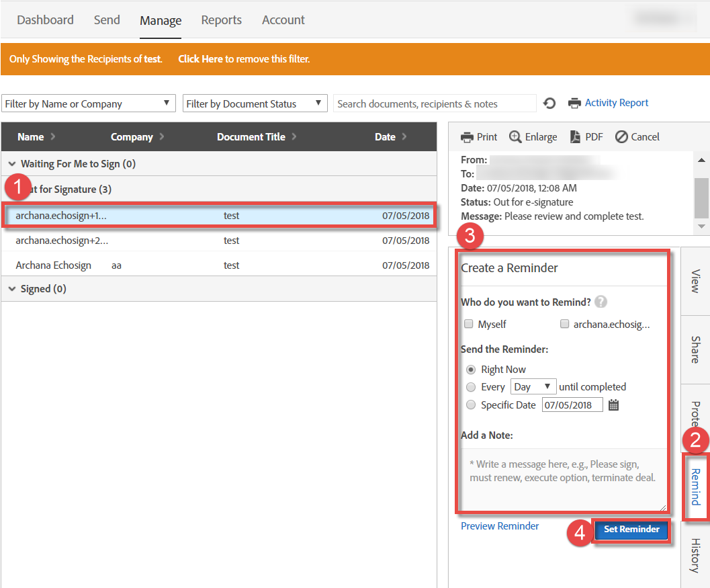This screenshot has width=710, height=588.
Task: Expand the Signed (0) section
Action: point(12,288)
